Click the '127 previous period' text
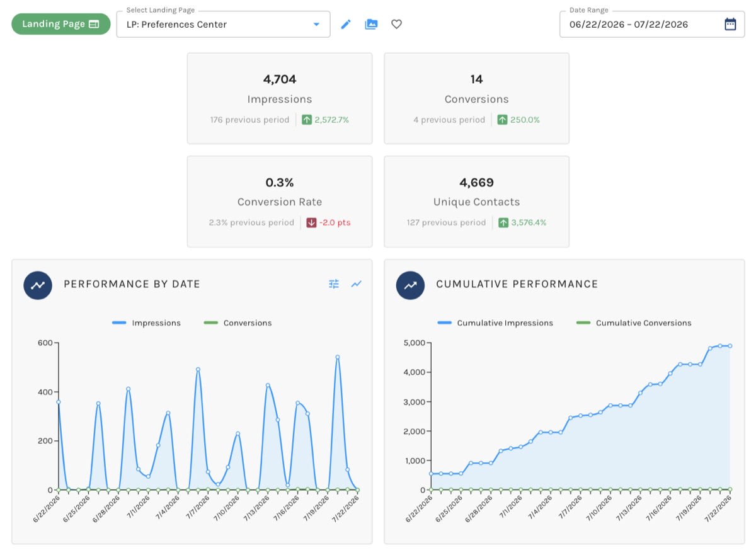 tap(447, 222)
